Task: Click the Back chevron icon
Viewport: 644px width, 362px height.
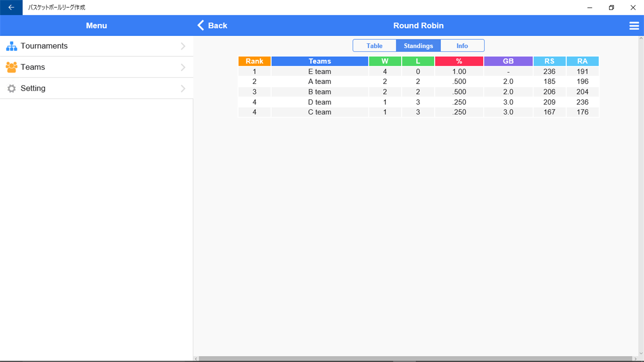Action: pyautogui.click(x=201, y=25)
